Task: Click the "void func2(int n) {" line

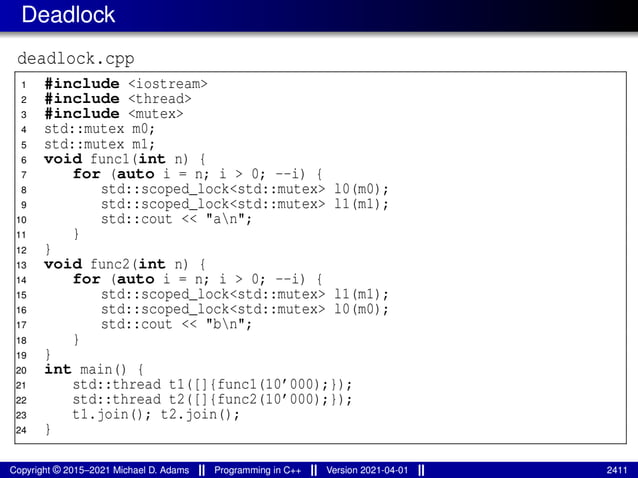Action: tap(125, 264)
